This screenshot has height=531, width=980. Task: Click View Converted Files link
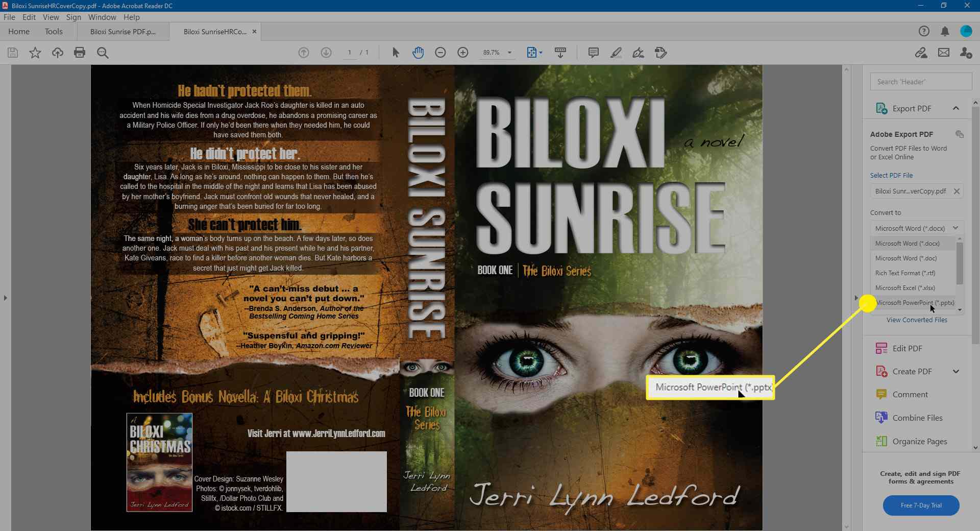click(x=917, y=320)
